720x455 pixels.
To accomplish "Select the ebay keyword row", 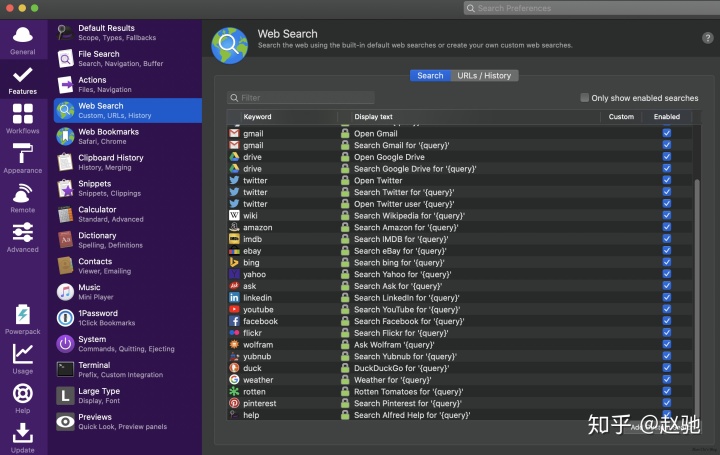I will (460, 251).
